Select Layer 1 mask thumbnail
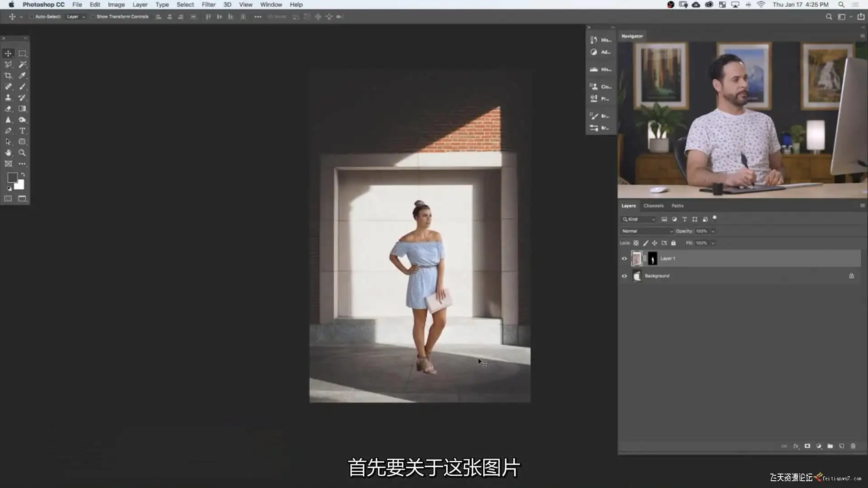The height and width of the screenshot is (488, 868). point(652,258)
